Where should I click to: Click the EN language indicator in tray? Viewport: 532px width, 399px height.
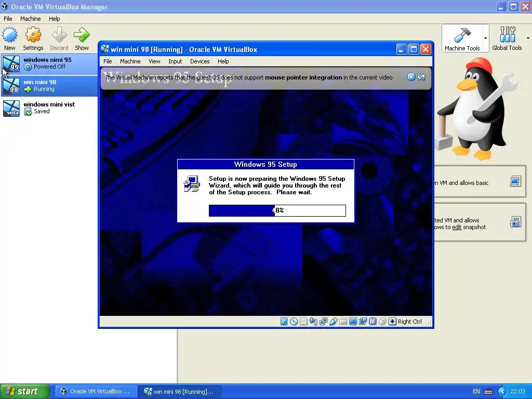476,392
